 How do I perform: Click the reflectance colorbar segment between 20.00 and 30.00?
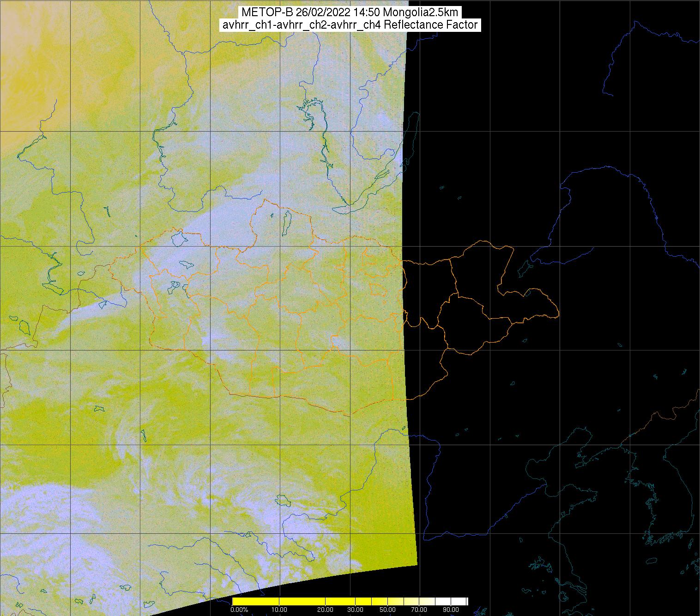tap(340, 601)
